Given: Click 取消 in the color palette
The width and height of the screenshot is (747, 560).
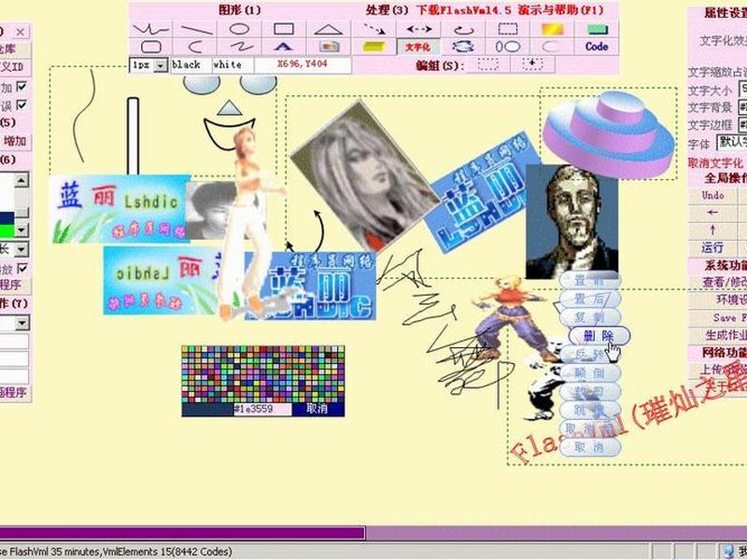Looking at the screenshot, I should click(x=317, y=409).
